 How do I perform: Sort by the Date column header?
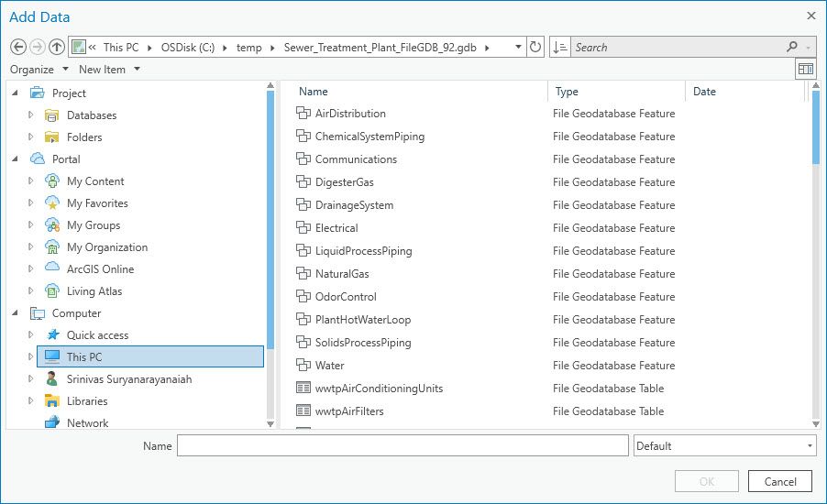704,92
